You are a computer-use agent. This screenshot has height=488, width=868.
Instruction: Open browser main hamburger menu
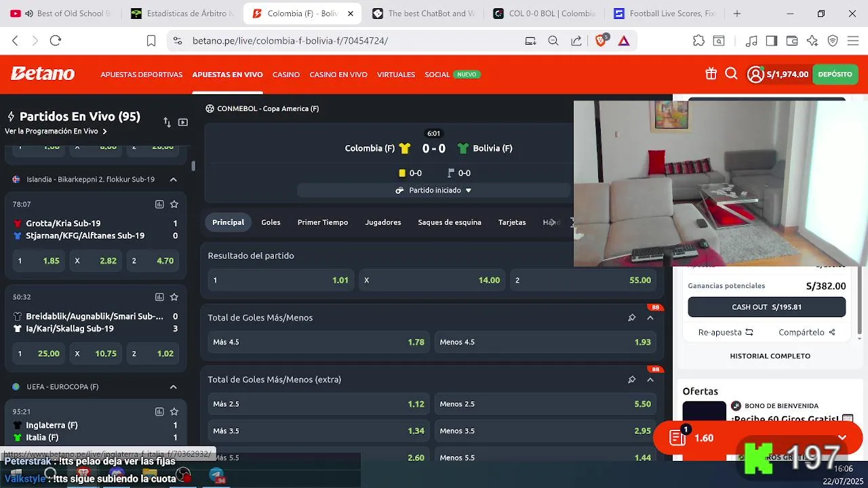click(x=852, y=41)
